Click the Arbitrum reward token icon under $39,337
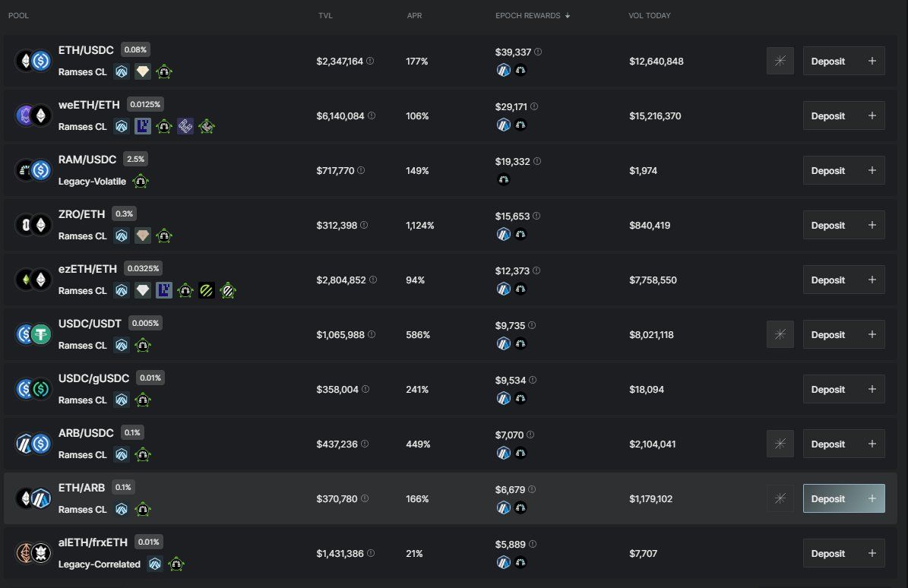Screen dimensions: 908x588 503,70
